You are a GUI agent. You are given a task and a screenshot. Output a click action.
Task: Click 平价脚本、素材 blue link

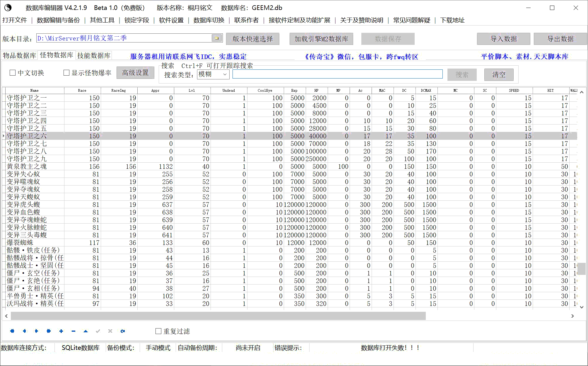(x=525, y=57)
